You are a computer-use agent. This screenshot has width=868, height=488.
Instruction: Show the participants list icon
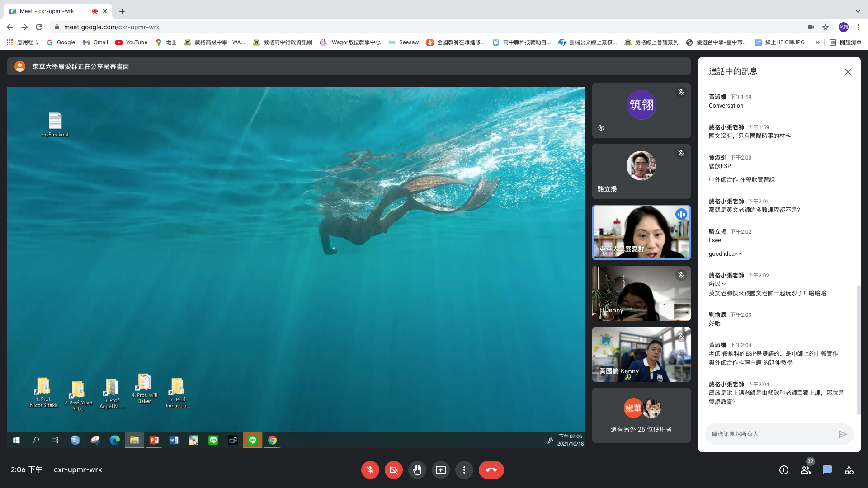[x=806, y=470]
